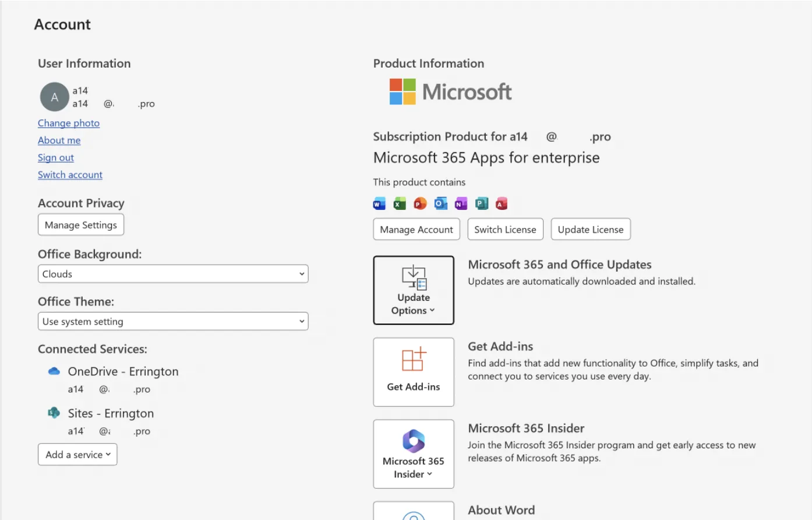Click the OneDrive cloud icon
This screenshot has height=520, width=812.
(54, 371)
